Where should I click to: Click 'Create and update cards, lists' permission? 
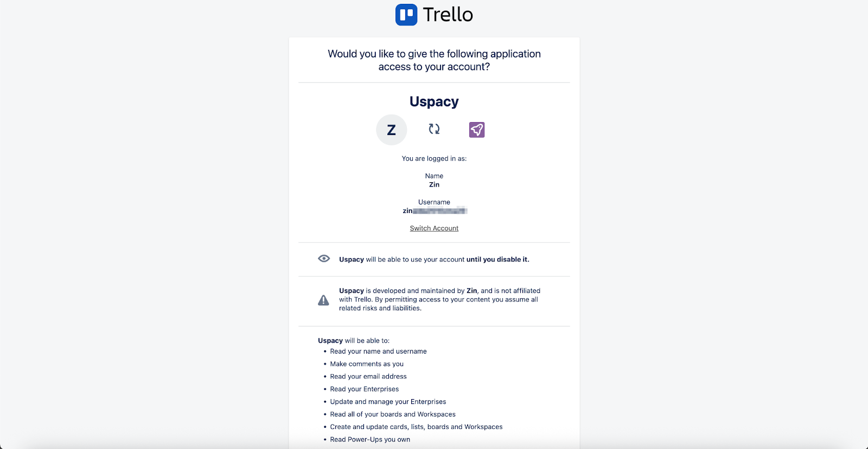point(416,427)
